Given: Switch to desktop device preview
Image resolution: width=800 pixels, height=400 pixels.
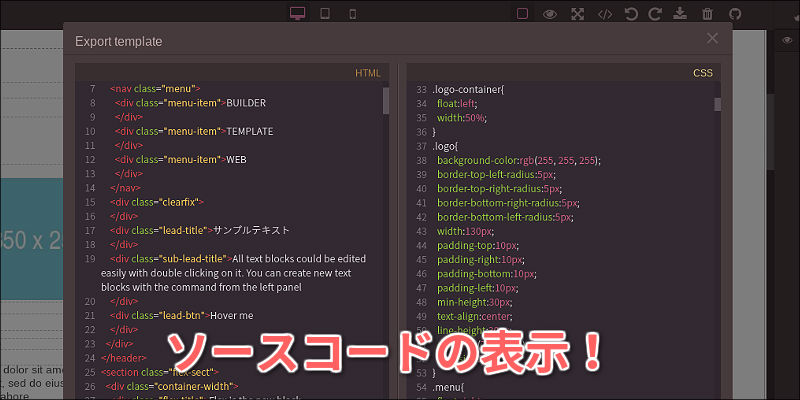Looking at the screenshot, I should (297, 14).
